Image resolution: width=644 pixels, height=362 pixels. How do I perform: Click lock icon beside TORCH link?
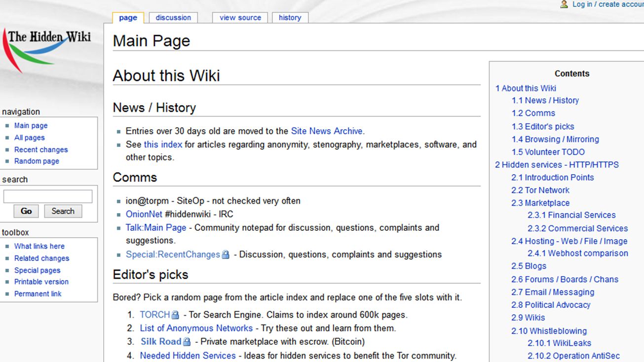[175, 315]
